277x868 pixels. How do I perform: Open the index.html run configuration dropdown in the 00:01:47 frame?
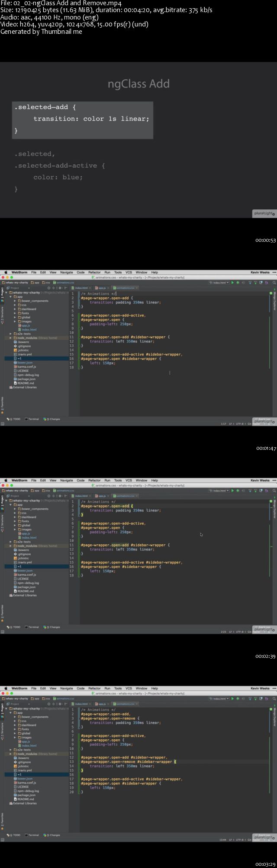(219, 283)
